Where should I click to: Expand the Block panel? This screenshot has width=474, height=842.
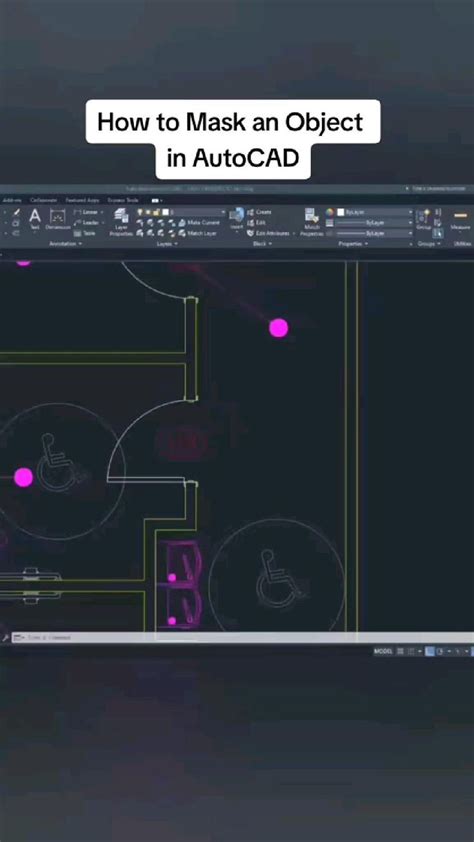262,244
